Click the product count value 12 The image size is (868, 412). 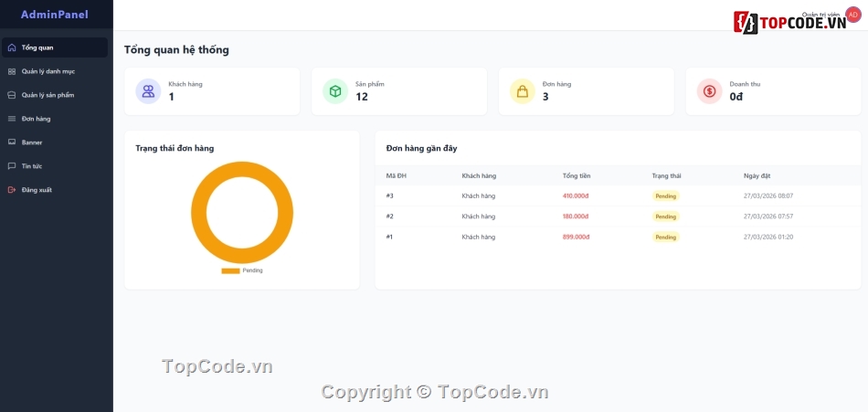pyautogui.click(x=362, y=97)
